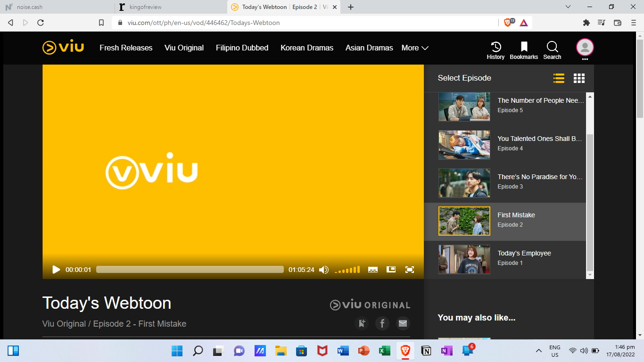This screenshot has height=362, width=644.
Task: Go to Filipino Dubbed shows
Action: [x=242, y=48]
